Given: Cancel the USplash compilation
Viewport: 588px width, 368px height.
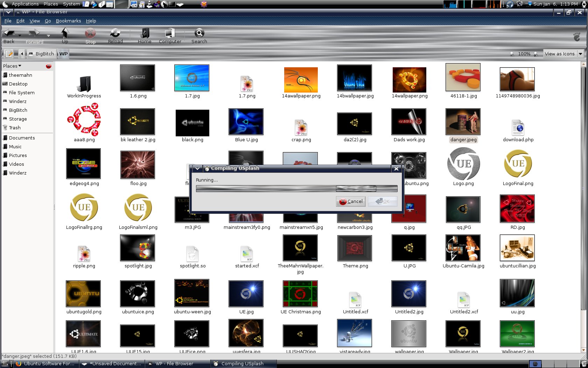Looking at the screenshot, I should click(x=351, y=201).
